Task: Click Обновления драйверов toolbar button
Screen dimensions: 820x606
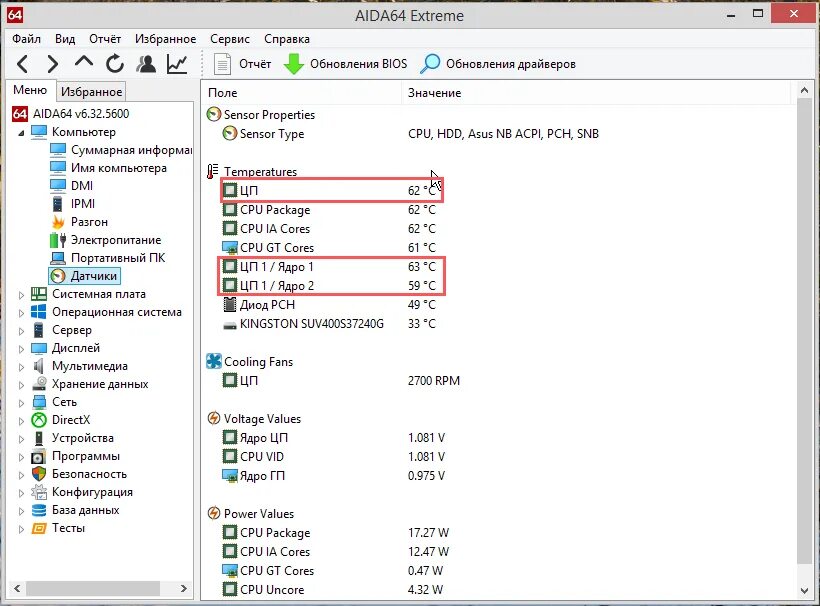Action: point(498,64)
